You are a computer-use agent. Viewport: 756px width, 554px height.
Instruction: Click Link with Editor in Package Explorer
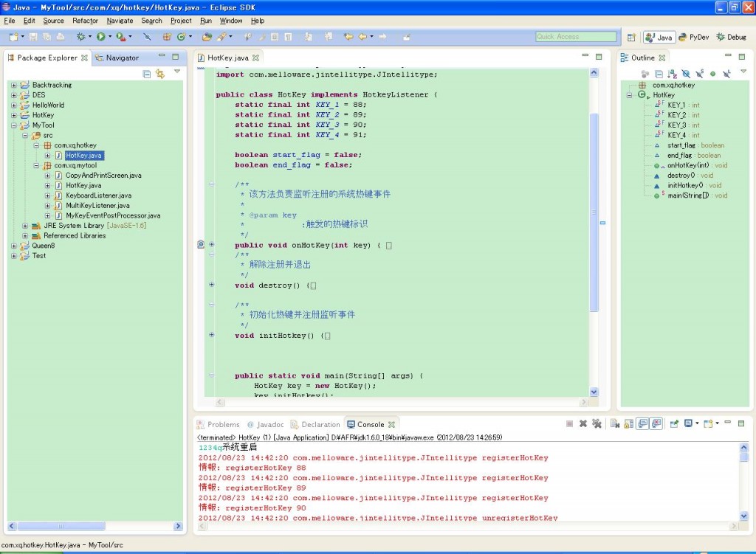click(x=160, y=74)
